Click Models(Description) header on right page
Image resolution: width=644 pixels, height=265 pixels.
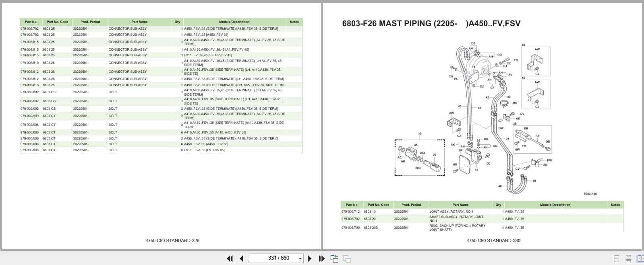[555, 205]
